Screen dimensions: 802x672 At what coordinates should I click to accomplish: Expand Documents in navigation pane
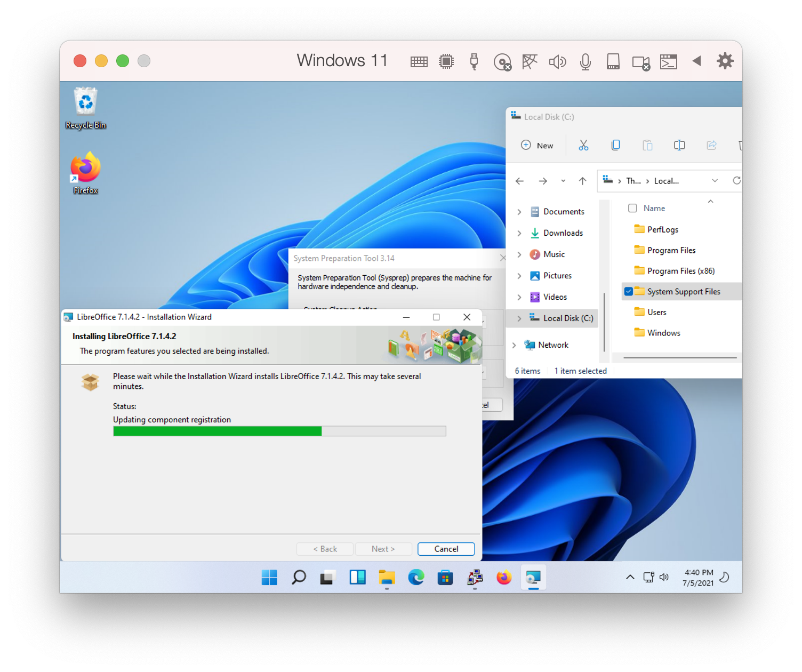pyautogui.click(x=519, y=212)
